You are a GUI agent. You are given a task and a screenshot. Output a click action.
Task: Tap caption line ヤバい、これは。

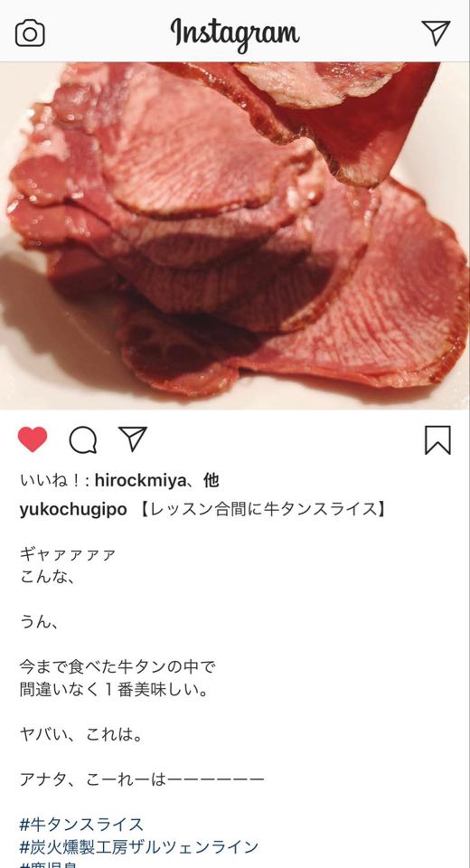pos(82,735)
